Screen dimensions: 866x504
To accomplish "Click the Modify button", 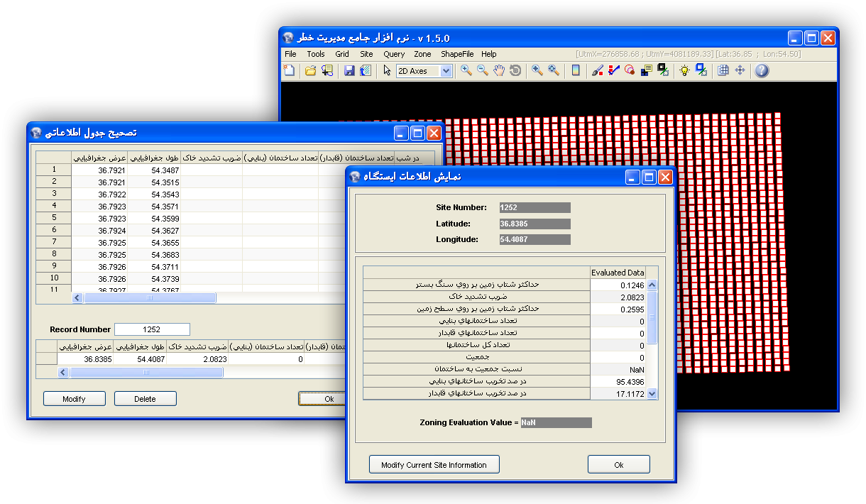I will click(x=74, y=399).
